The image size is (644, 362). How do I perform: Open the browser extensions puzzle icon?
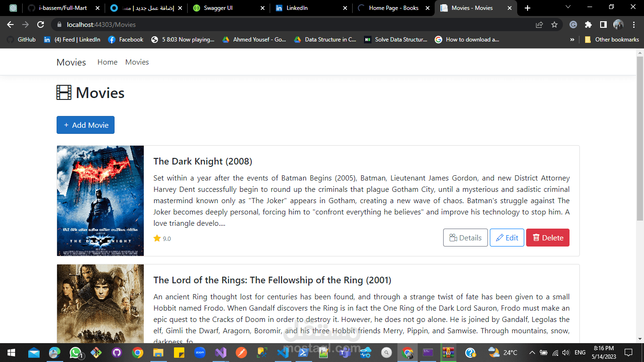click(588, 25)
